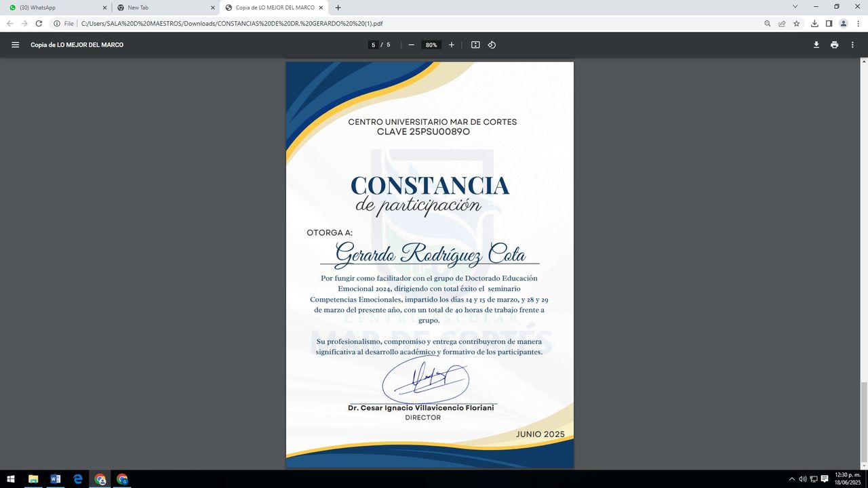Switch to the New Tab tab
The height and width of the screenshot is (488, 868).
[163, 7]
